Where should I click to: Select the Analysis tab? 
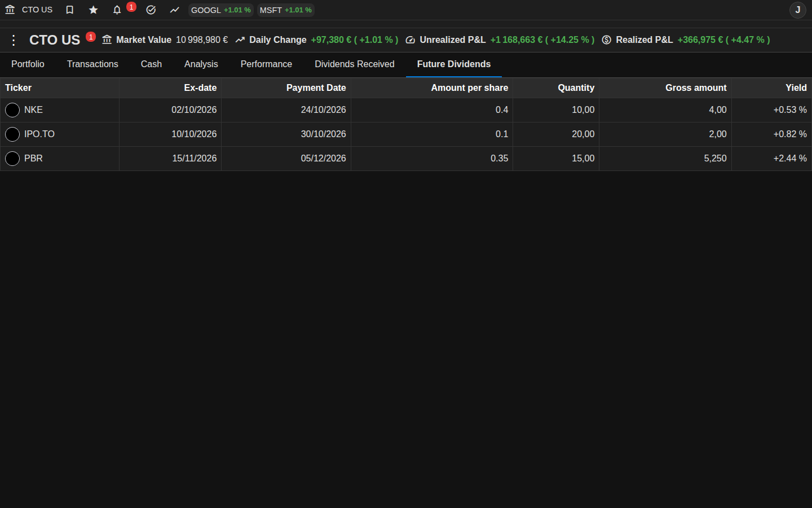click(x=201, y=64)
